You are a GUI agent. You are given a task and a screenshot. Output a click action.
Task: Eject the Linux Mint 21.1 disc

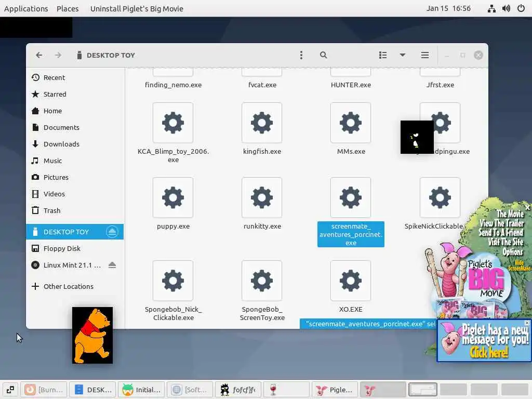pos(112,265)
